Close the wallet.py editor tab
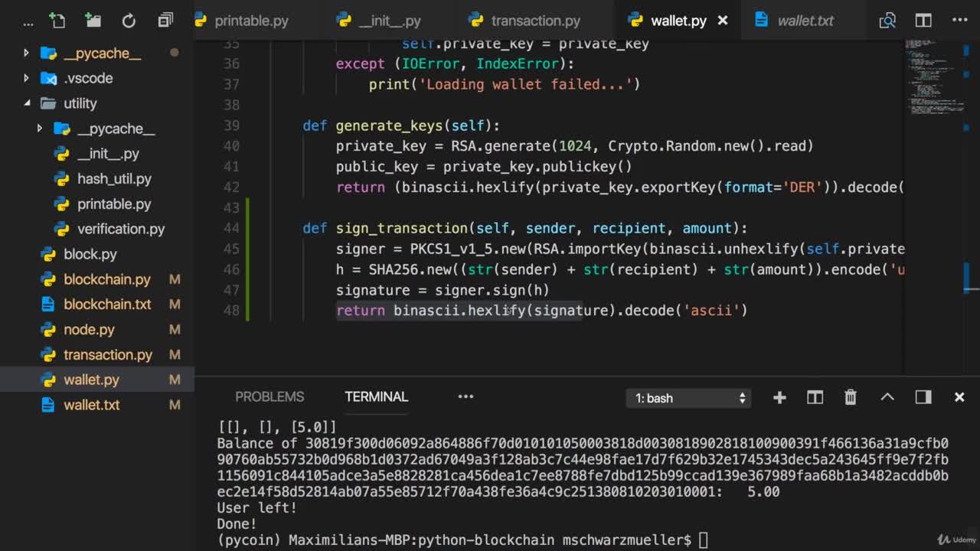This screenshot has width=980, height=551. [723, 21]
